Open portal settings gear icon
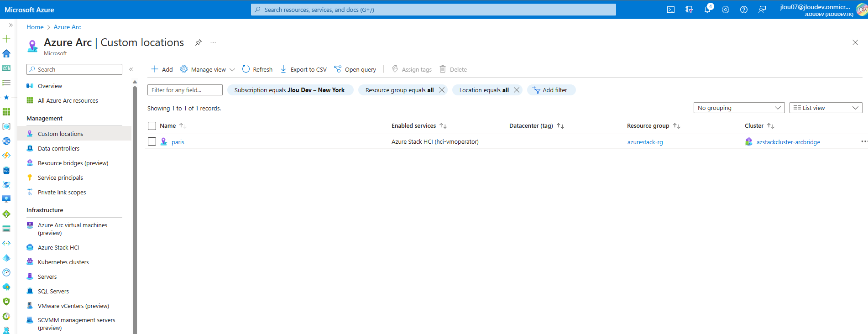 click(726, 10)
